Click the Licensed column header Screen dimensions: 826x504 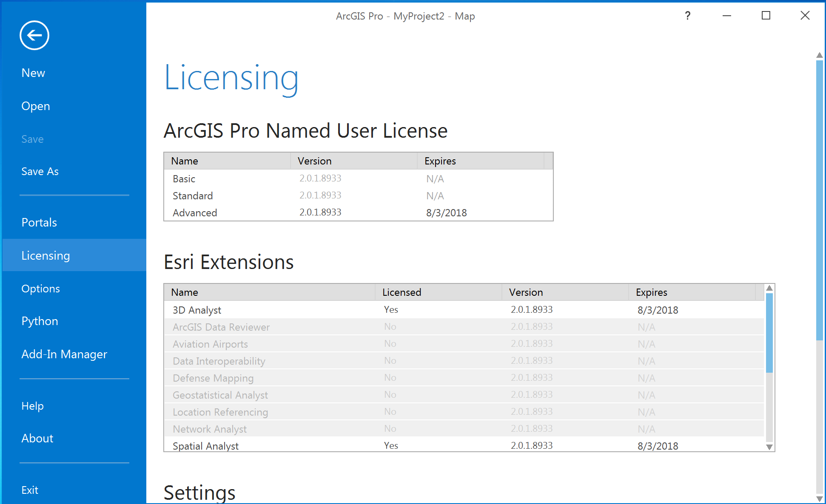coord(438,292)
